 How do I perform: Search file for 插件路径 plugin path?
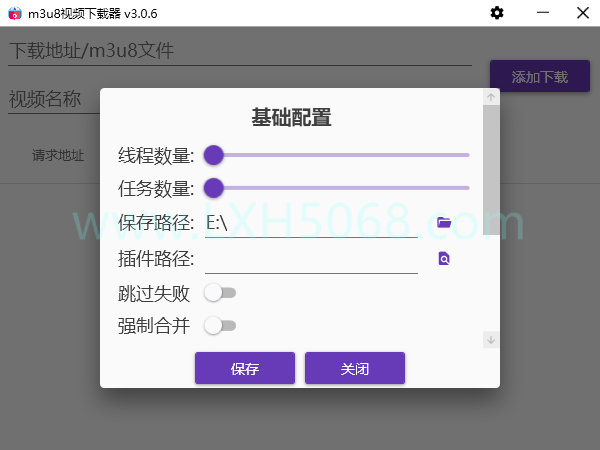pyautogui.click(x=444, y=259)
